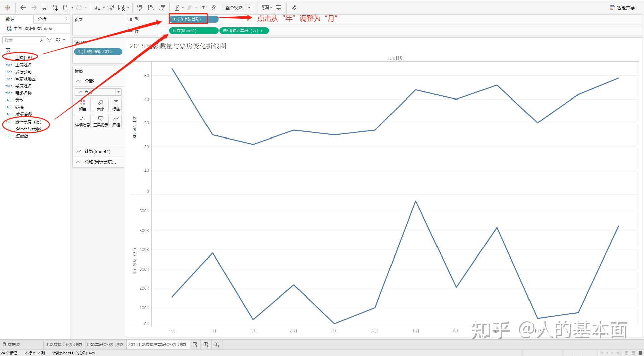Select the 上映日期 field
Viewport: 644px width, 356px height.
coord(24,58)
